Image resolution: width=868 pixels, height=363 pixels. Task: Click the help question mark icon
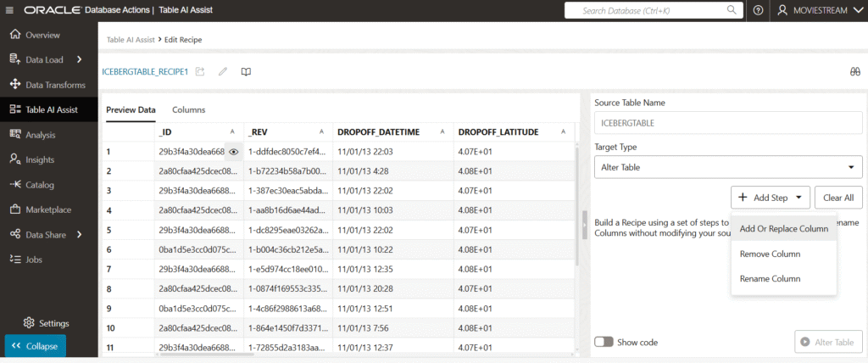coord(758,10)
